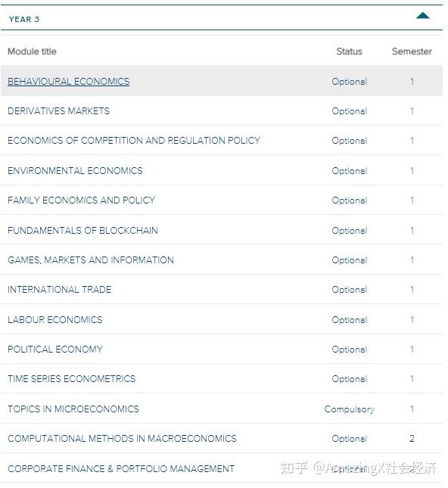Collapse the Year 3 section arrow
The image size is (448, 488).
(422, 16)
